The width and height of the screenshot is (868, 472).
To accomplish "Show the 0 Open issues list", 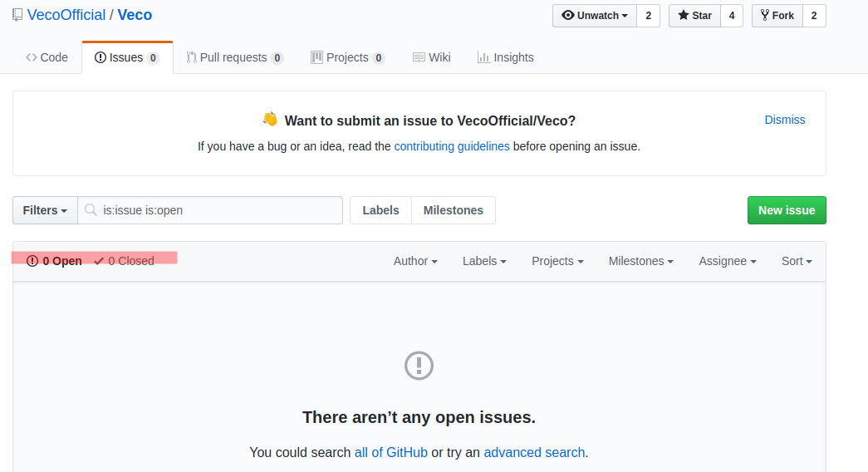I will (x=54, y=261).
